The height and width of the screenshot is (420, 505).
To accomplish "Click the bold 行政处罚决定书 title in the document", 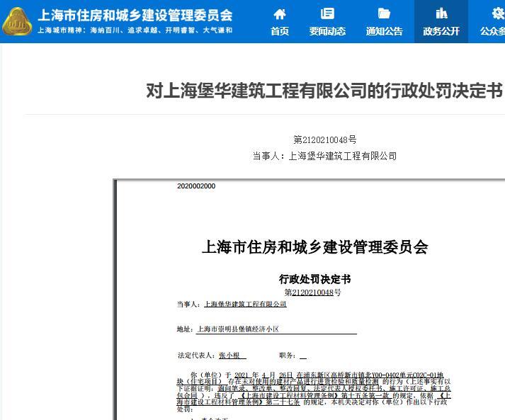I will coord(314,279).
